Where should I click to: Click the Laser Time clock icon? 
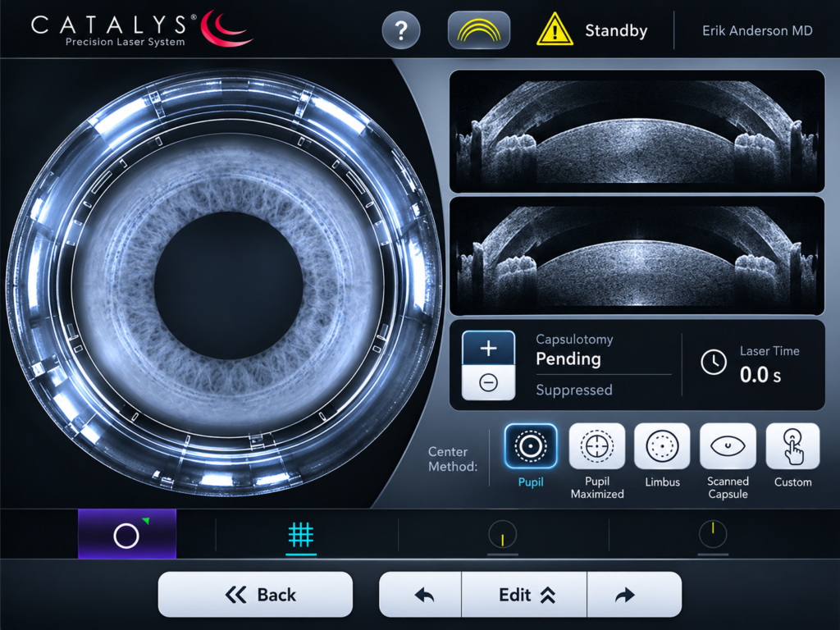(714, 363)
